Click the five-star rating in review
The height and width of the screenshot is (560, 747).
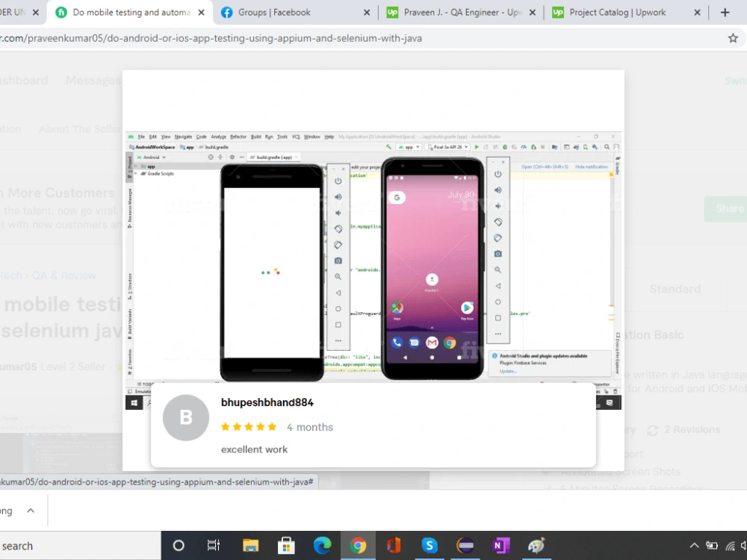click(249, 426)
